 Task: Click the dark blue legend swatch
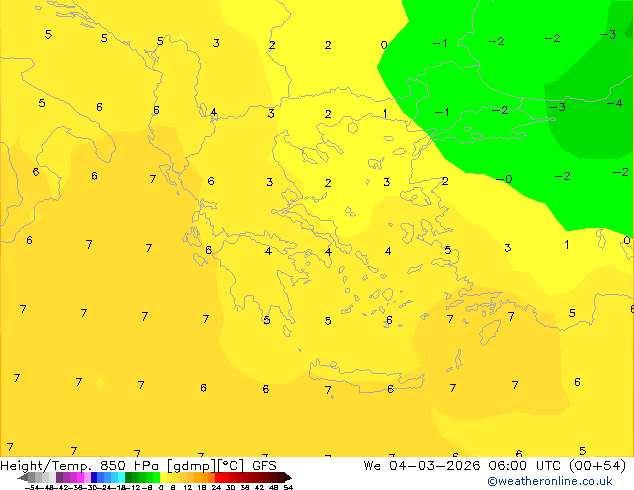(94, 477)
